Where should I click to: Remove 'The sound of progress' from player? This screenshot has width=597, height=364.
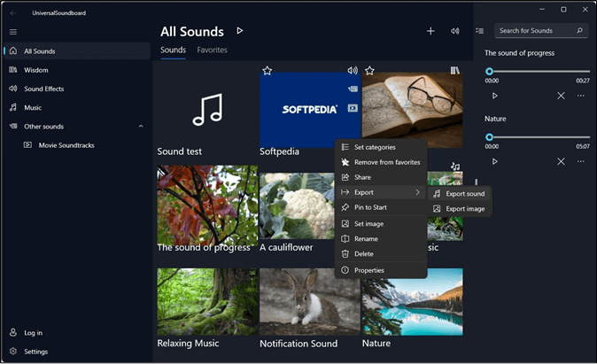click(561, 96)
